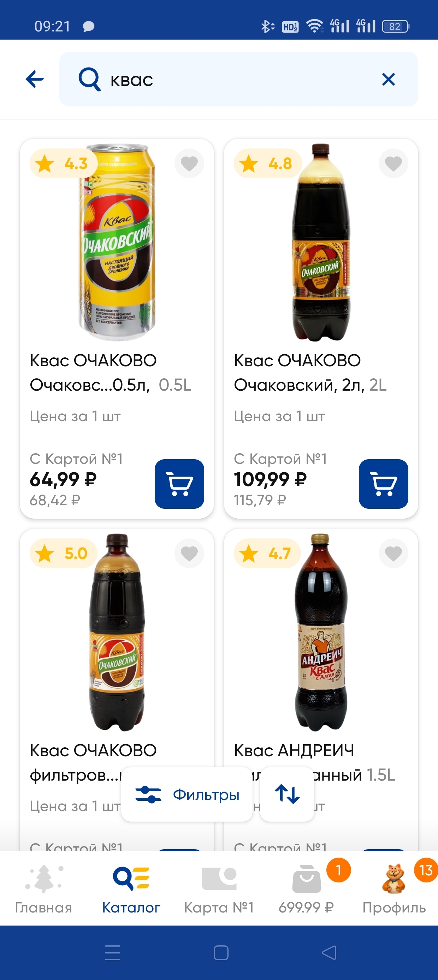Add Очаковский 0.5л can to cart
This screenshot has height=980, width=438.
coord(179,484)
